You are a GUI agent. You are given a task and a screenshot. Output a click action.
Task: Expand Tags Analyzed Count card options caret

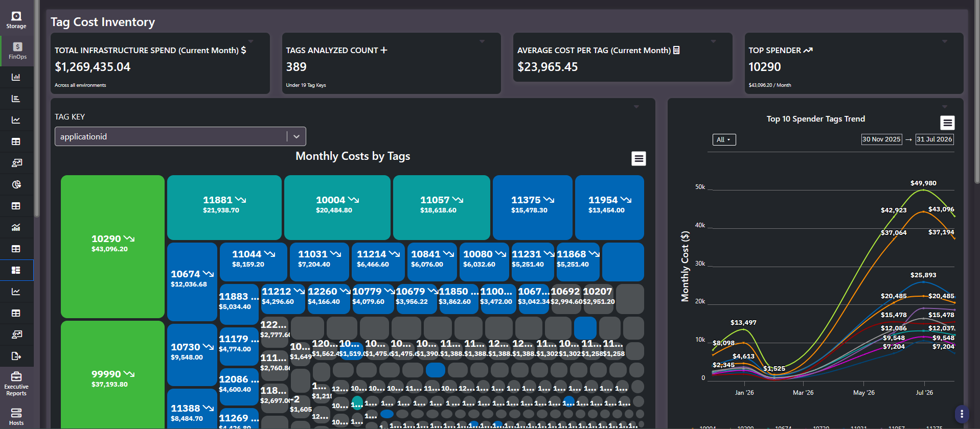point(482,41)
